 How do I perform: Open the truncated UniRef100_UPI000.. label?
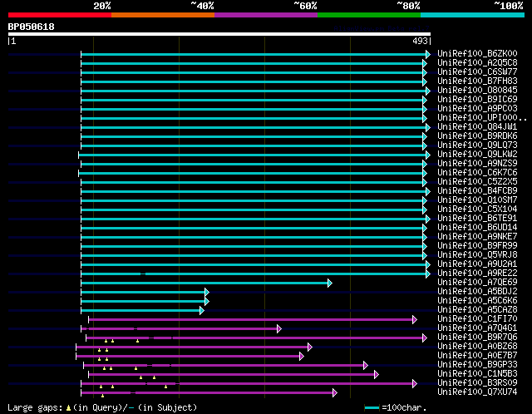(482, 118)
